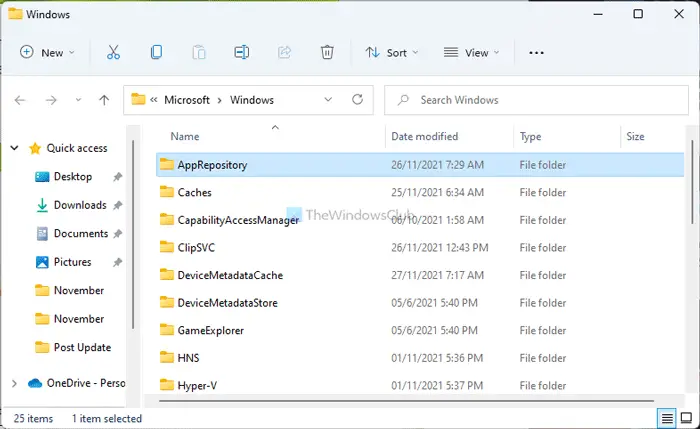700x429 pixels.
Task: Click the folder icon in address bar
Action: pos(138,99)
